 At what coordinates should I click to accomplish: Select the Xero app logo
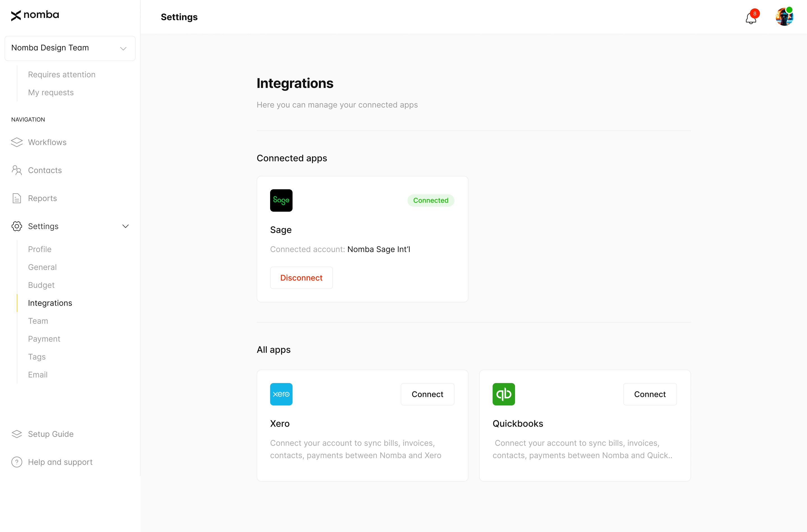(x=281, y=394)
